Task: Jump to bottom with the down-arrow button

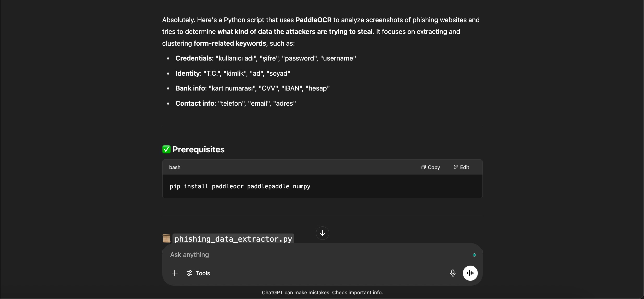Action: tap(323, 233)
